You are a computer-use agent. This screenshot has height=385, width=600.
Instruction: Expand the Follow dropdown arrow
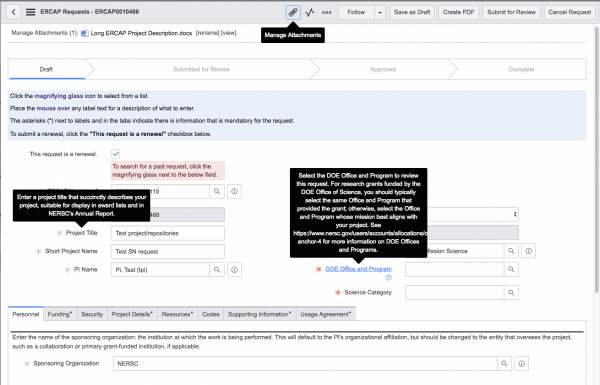(x=380, y=12)
